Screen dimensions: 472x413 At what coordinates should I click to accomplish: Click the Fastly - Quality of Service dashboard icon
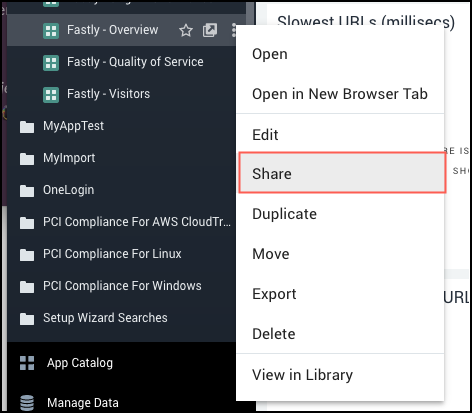point(51,62)
